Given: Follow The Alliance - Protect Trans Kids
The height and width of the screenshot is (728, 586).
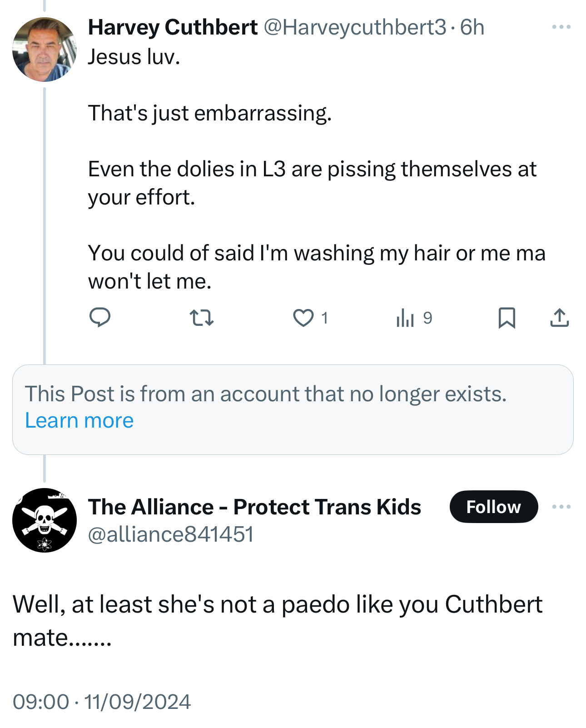Looking at the screenshot, I should coord(493,507).
